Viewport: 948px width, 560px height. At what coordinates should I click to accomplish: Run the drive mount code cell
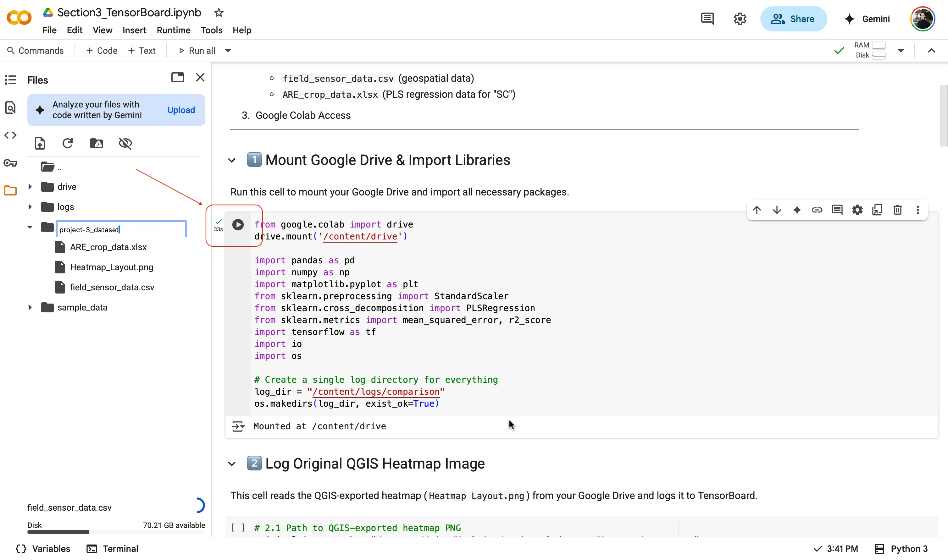tap(238, 225)
